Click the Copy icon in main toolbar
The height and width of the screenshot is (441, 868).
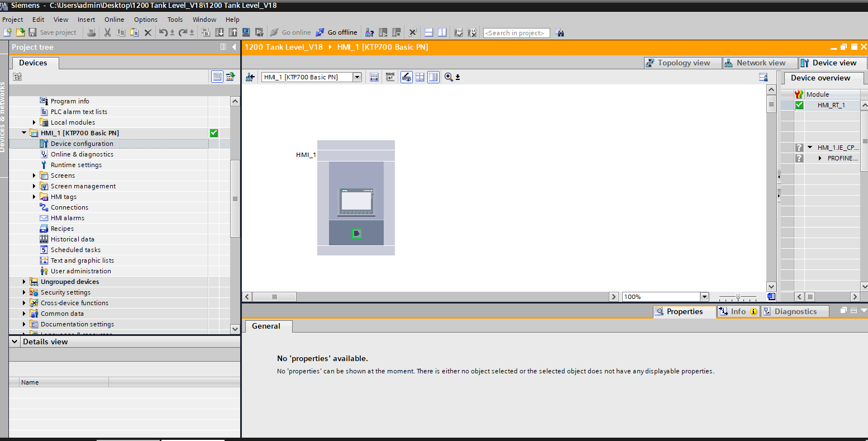click(x=121, y=32)
